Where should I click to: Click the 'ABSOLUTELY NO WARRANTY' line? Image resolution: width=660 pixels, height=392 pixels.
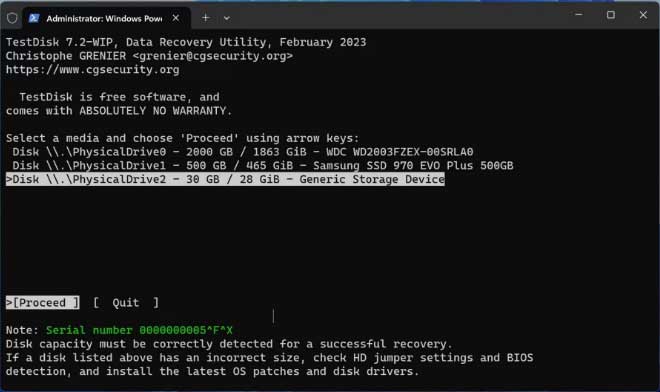tap(119, 111)
